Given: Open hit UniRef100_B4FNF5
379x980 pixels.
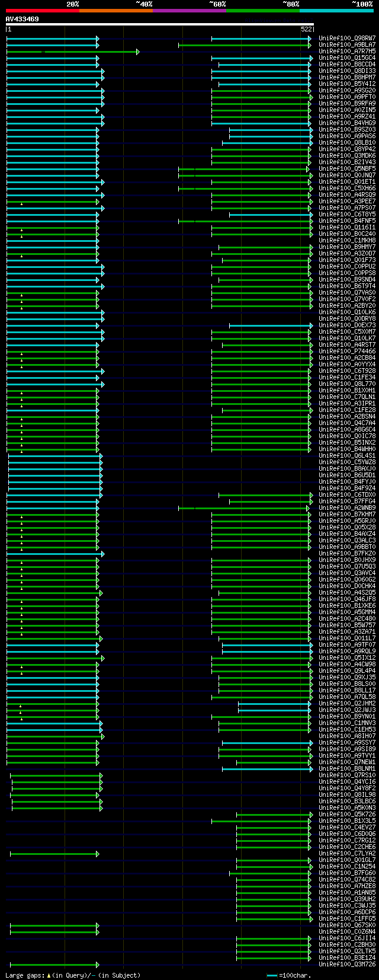Looking at the screenshot, I should pos(347,221).
